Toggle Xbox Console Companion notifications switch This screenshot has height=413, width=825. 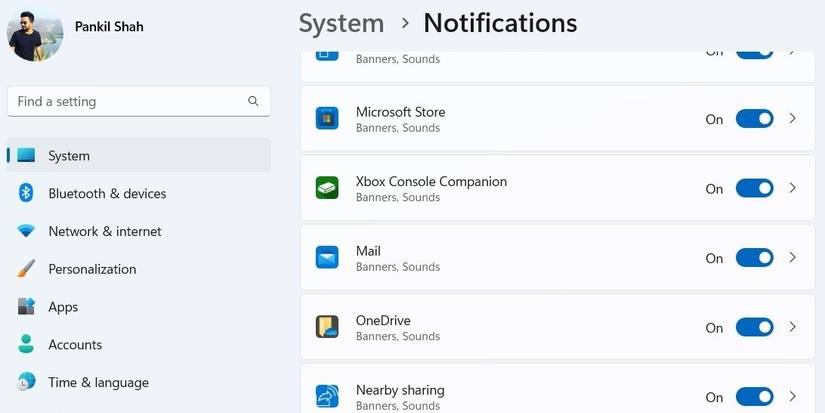tap(754, 188)
